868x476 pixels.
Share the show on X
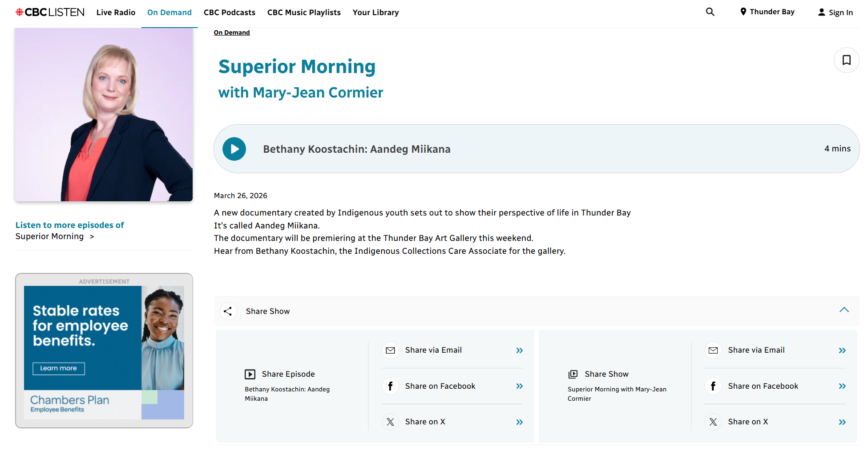(775, 422)
